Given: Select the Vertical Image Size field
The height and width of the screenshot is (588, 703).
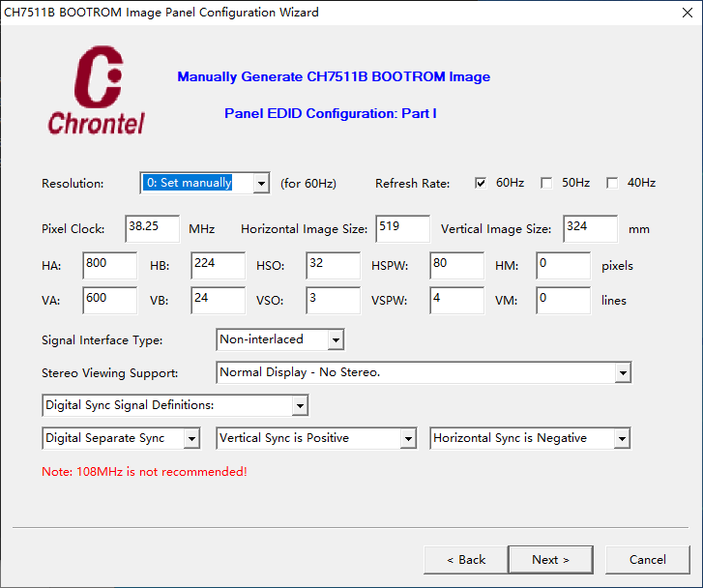Looking at the screenshot, I should click(590, 229).
